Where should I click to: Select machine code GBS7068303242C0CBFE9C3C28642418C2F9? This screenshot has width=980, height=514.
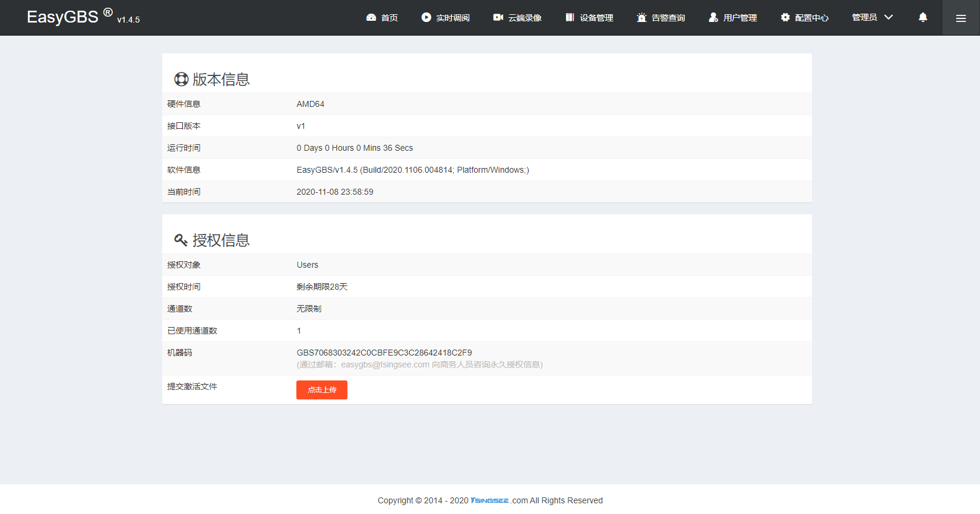[384, 353]
